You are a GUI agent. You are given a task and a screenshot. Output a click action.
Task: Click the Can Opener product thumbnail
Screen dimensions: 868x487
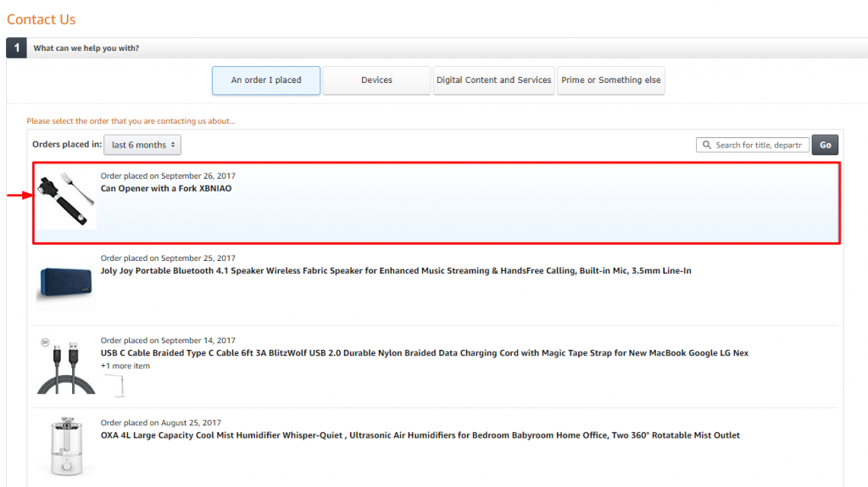click(x=66, y=199)
